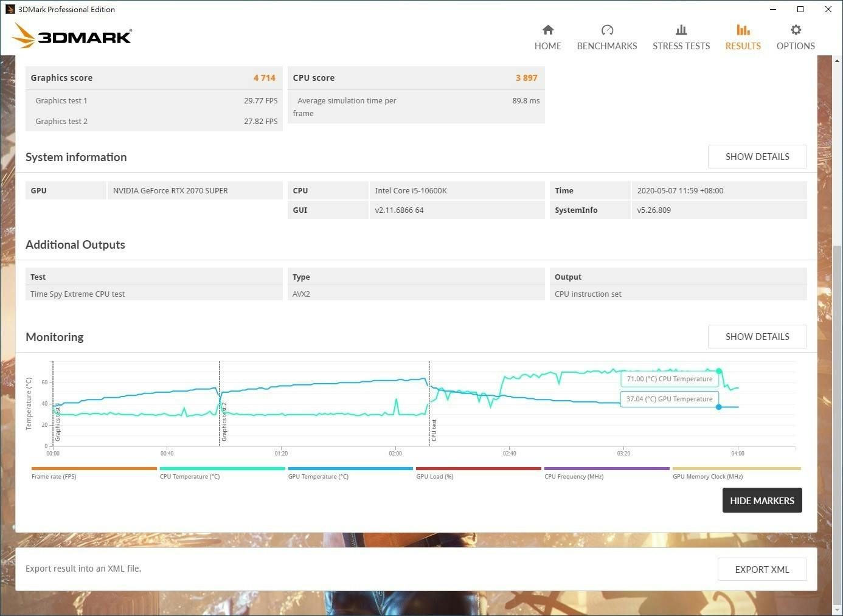Click the SystemInfo version v5.26.809

[654, 210]
